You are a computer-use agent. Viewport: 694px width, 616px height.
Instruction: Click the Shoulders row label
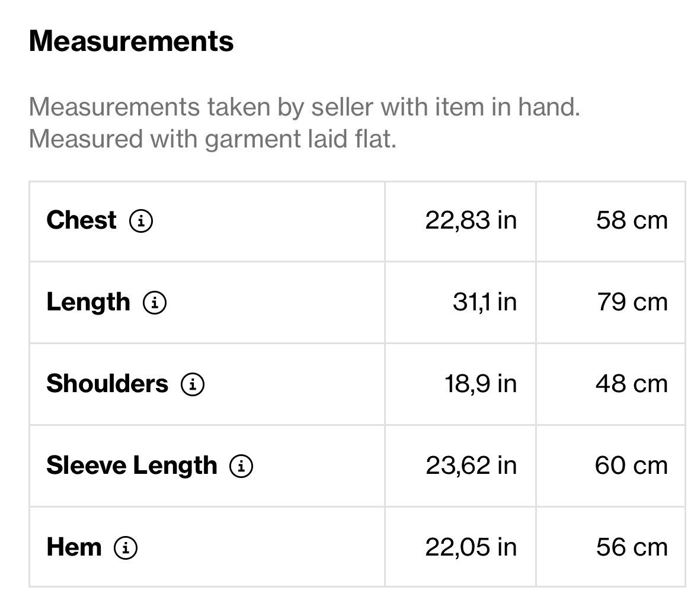[107, 383]
